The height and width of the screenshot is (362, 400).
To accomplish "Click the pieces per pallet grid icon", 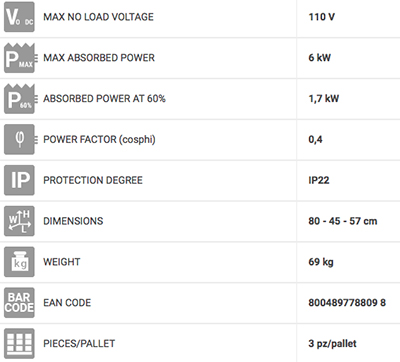I will click(19, 344).
